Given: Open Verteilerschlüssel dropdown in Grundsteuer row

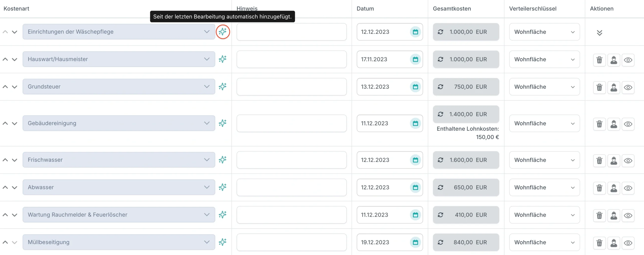Looking at the screenshot, I should (x=544, y=87).
